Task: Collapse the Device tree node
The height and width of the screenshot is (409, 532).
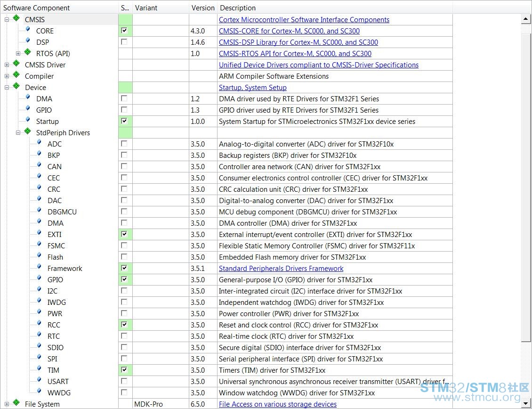Action: point(7,88)
